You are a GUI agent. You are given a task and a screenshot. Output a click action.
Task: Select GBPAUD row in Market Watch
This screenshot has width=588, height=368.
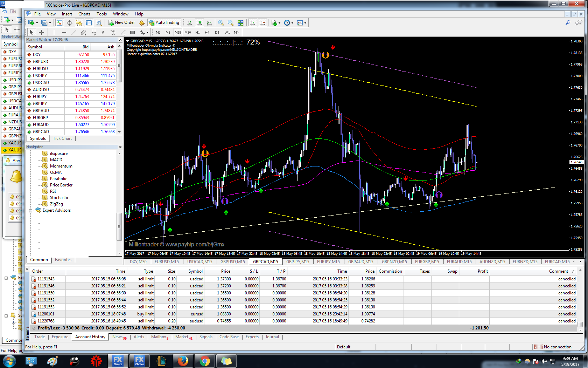(x=71, y=111)
